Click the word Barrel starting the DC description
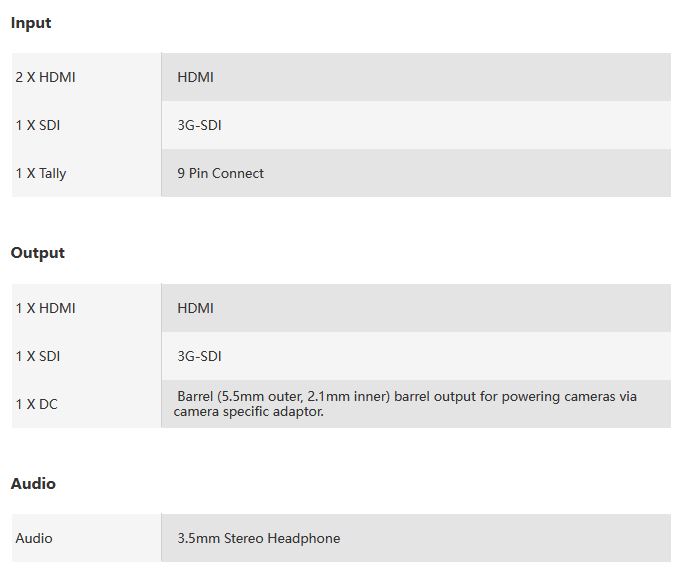 point(197,396)
